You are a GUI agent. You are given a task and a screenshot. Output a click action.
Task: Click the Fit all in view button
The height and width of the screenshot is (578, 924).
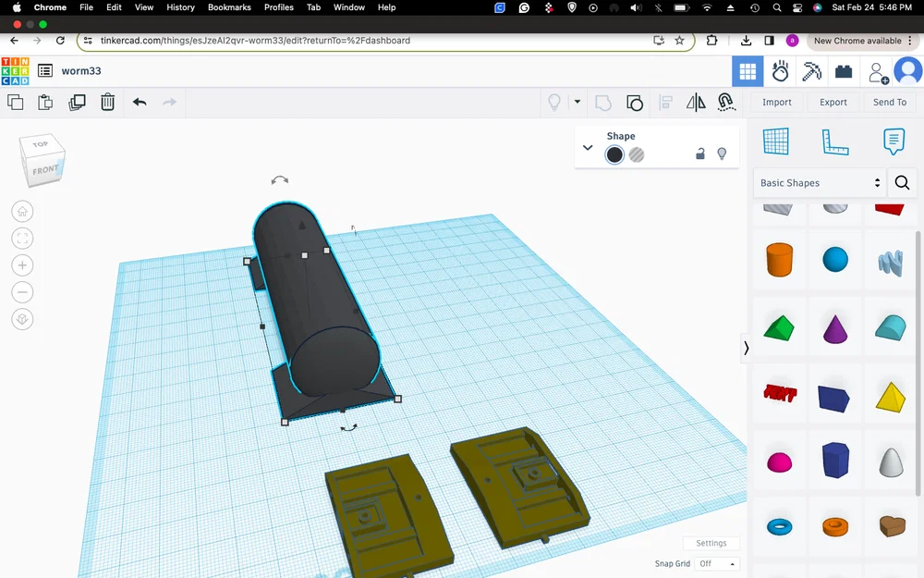22,239
